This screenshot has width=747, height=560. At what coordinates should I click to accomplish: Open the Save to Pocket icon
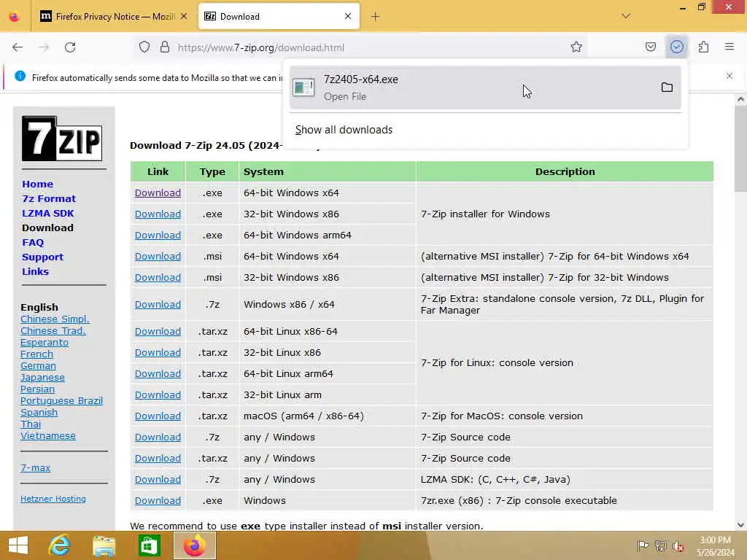651,47
